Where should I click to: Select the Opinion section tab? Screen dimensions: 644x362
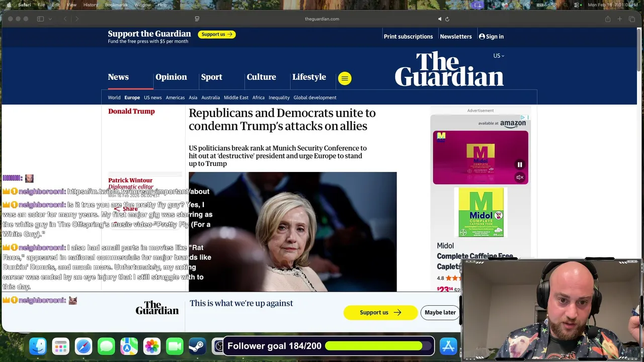[171, 77]
